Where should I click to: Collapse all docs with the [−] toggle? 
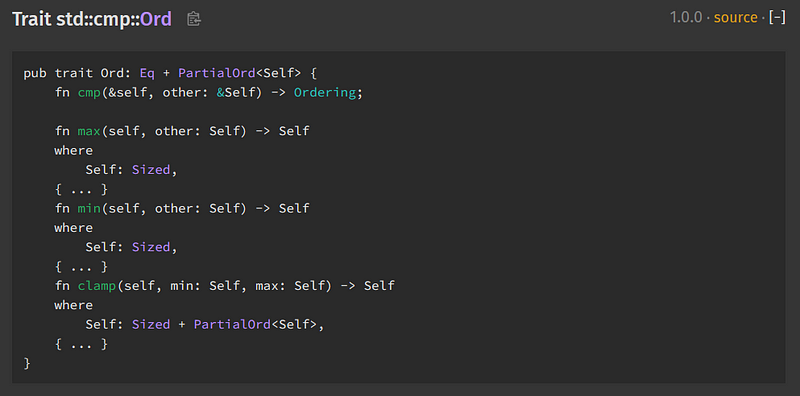(777, 17)
